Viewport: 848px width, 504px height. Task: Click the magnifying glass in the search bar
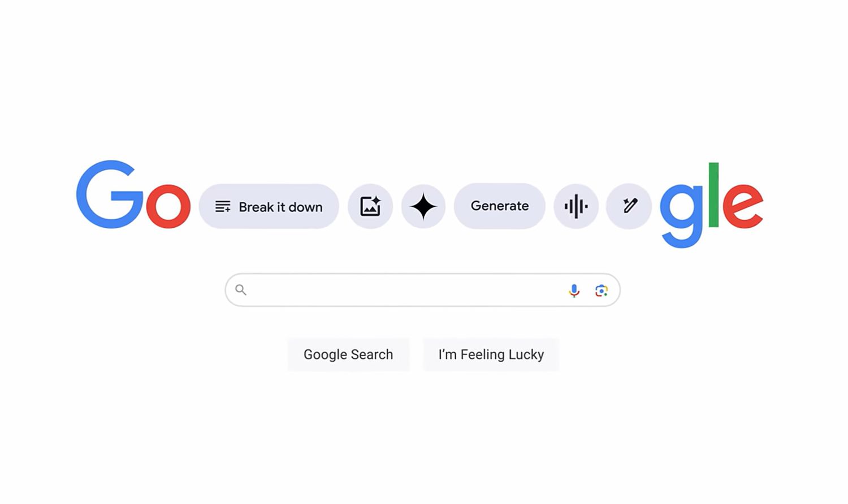241,290
